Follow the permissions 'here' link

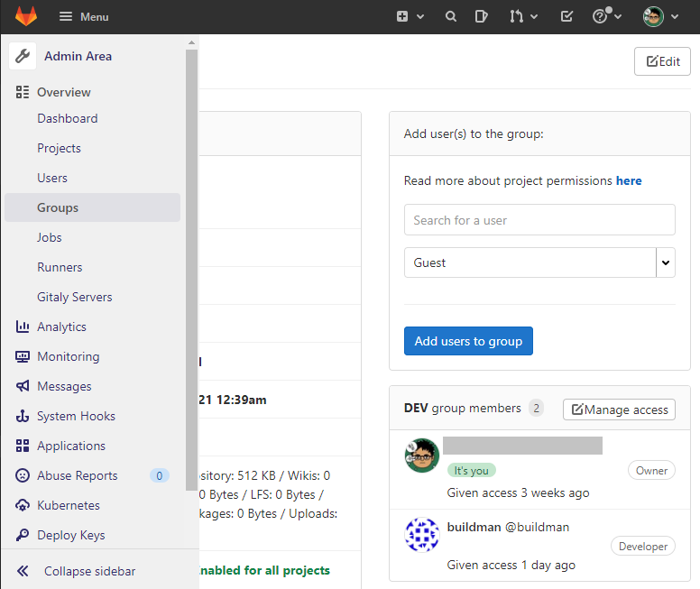coord(629,180)
